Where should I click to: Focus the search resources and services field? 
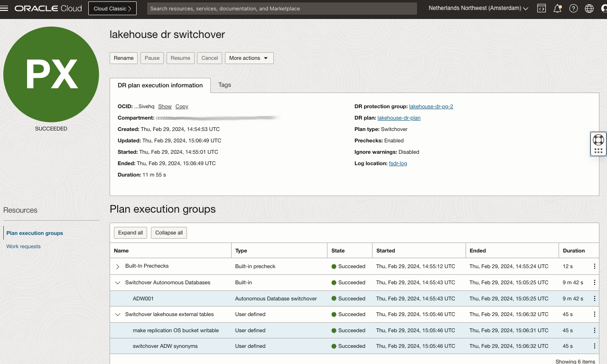[x=282, y=9]
